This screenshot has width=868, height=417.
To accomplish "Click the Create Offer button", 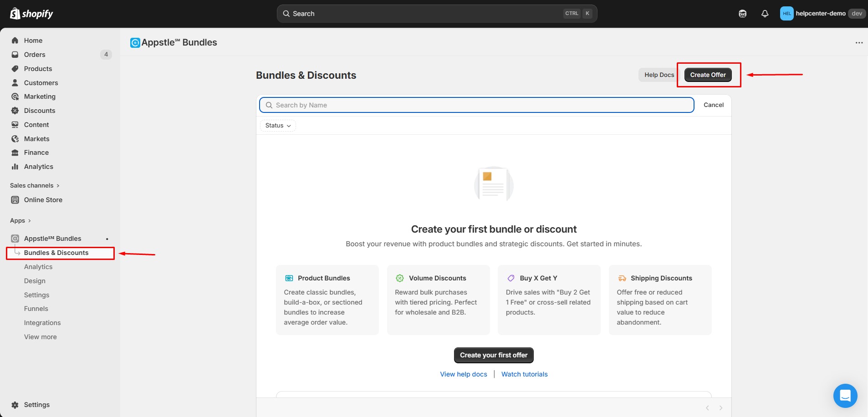I will pyautogui.click(x=707, y=75).
